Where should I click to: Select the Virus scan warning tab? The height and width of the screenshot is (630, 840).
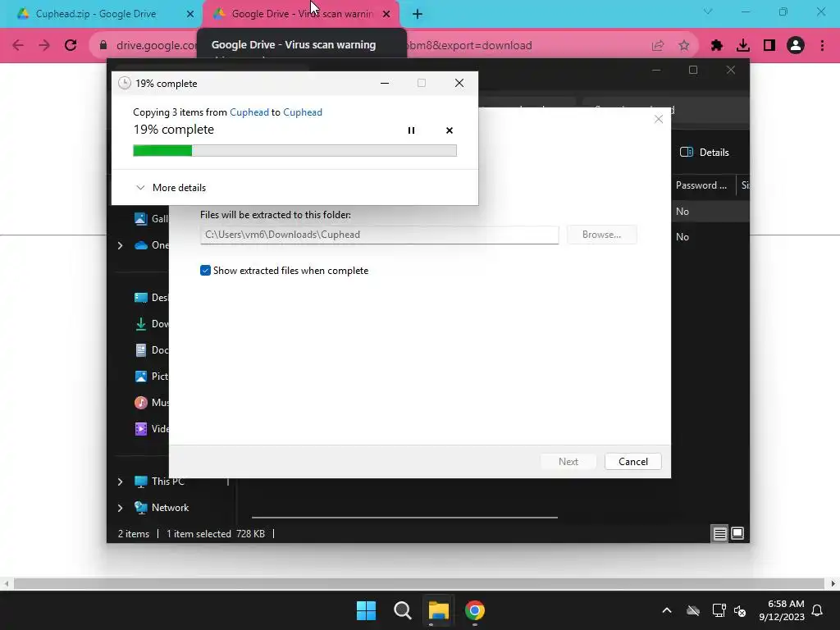[302, 14]
